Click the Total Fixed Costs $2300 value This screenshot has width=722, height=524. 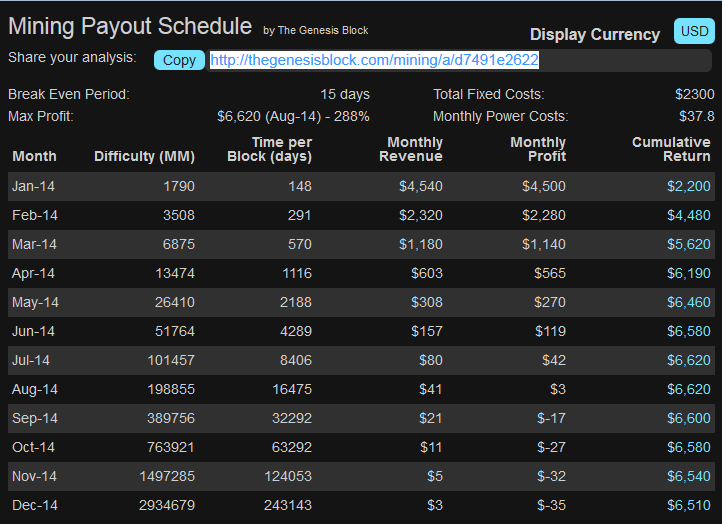(695, 94)
